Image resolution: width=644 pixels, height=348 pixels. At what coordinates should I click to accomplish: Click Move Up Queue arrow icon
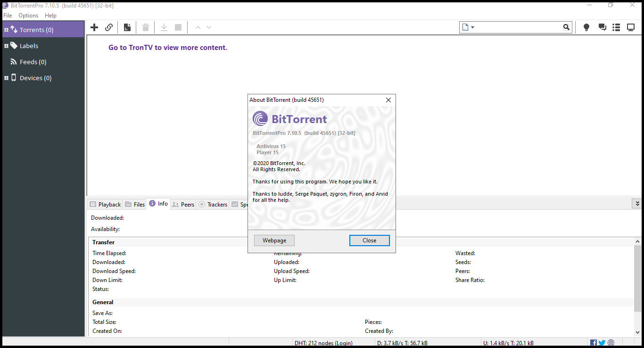[198, 27]
